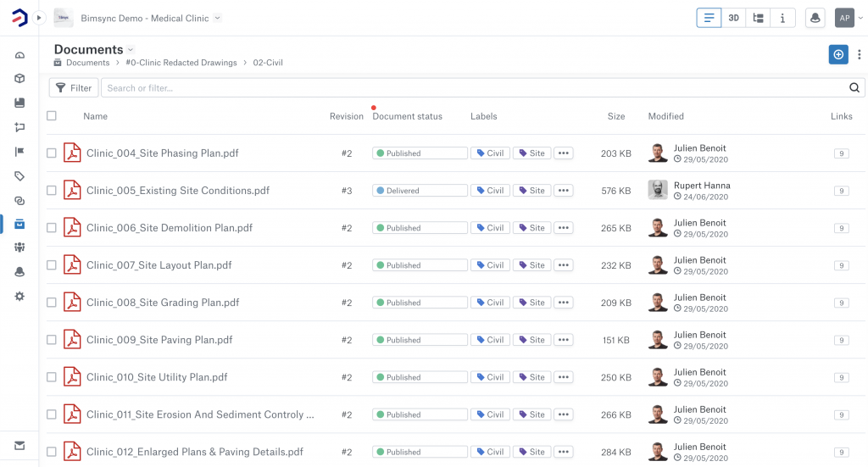Expand the Documents title dropdown

tap(131, 50)
